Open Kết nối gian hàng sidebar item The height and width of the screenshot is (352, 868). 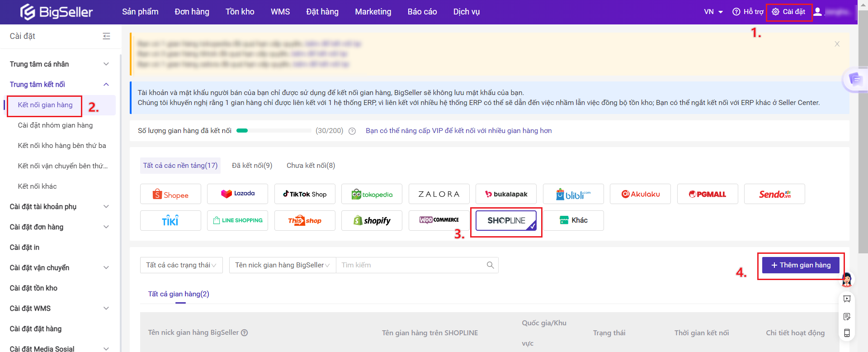point(45,105)
